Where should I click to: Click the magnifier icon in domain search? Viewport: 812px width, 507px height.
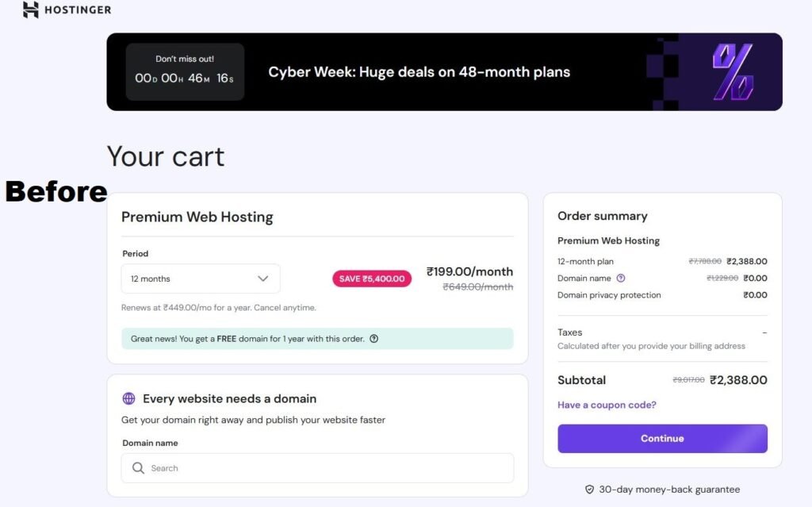(x=139, y=468)
